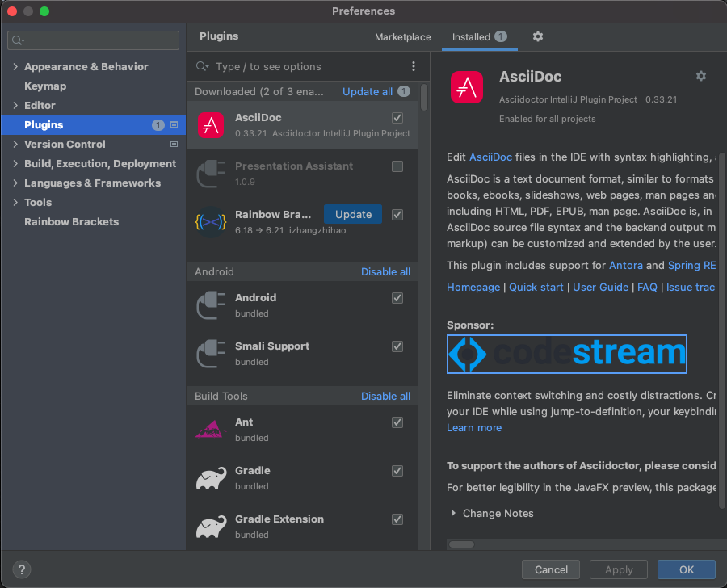The image size is (727, 588).
Task: Select Plugins in the settings tree
Action: 93,125
